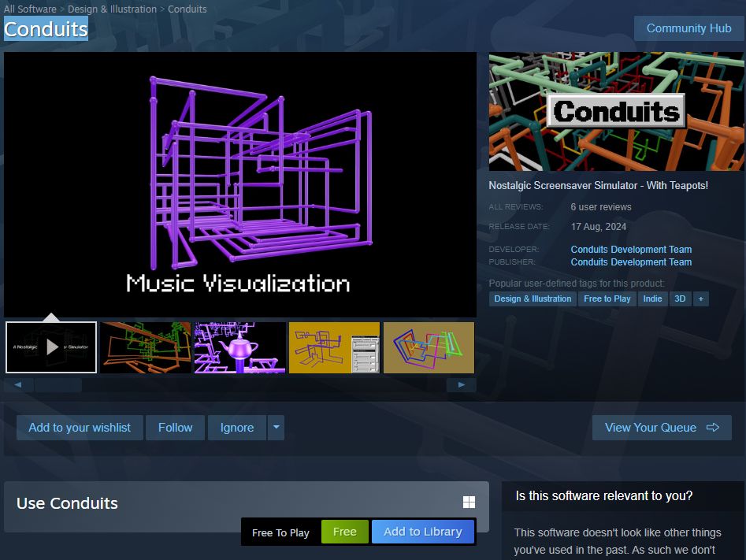Click the Conduits header capsule image
Viewport: 746px width, 560px height.
[616, 111]
